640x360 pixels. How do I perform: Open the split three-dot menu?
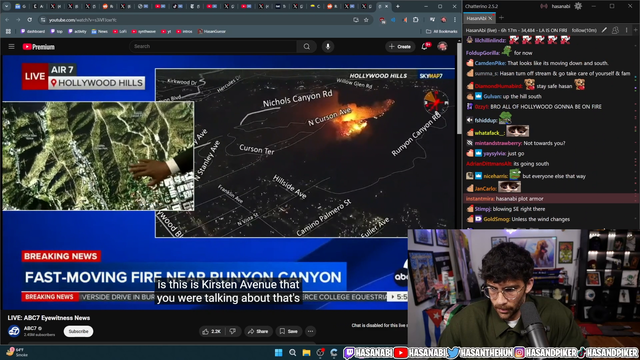point(627,30)
